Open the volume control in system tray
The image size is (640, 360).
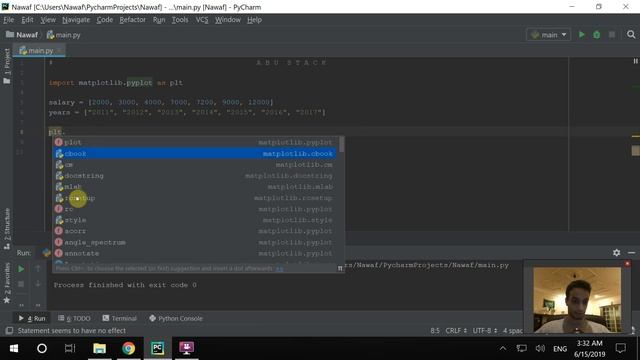tap(540, 349)
